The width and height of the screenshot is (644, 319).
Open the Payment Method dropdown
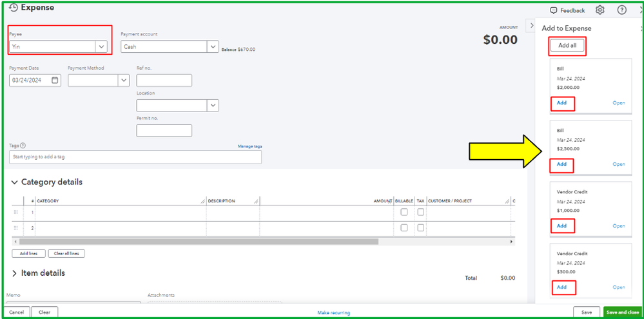(x=124, y=81)
